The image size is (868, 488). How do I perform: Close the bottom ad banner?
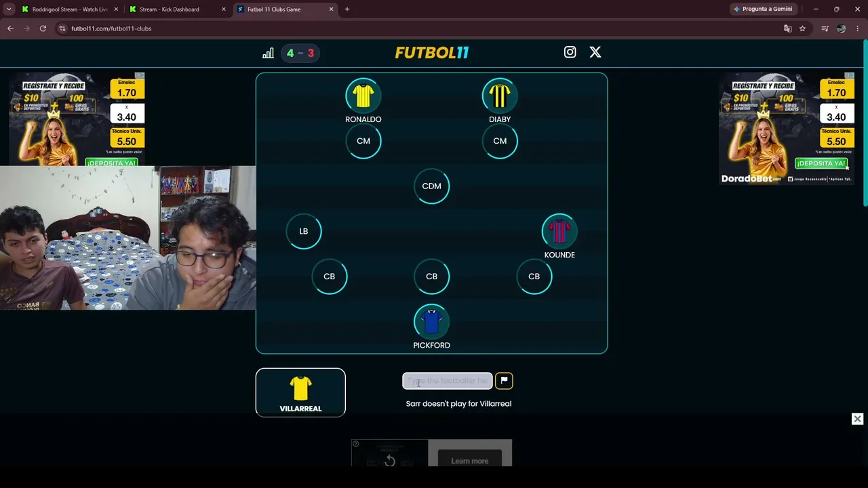[x=857, y=419]
